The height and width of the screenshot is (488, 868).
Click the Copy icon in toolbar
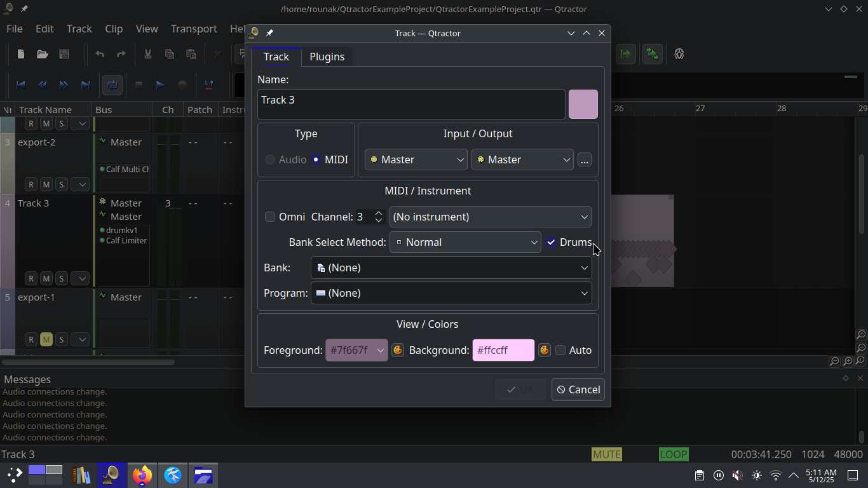tap(169, 54)
